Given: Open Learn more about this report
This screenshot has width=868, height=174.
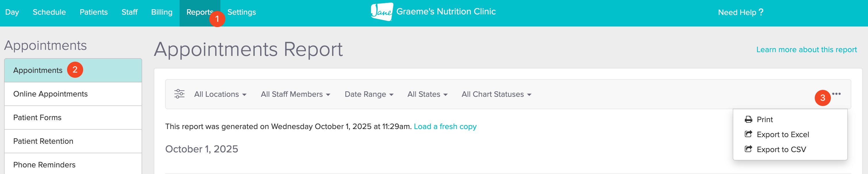Looking at the screenshot, I should (806, 50).
